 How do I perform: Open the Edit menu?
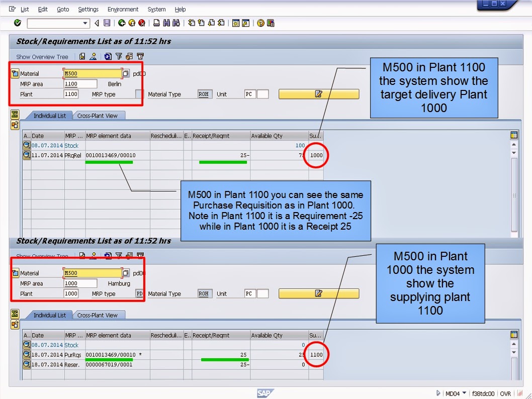tap(43, 9)
